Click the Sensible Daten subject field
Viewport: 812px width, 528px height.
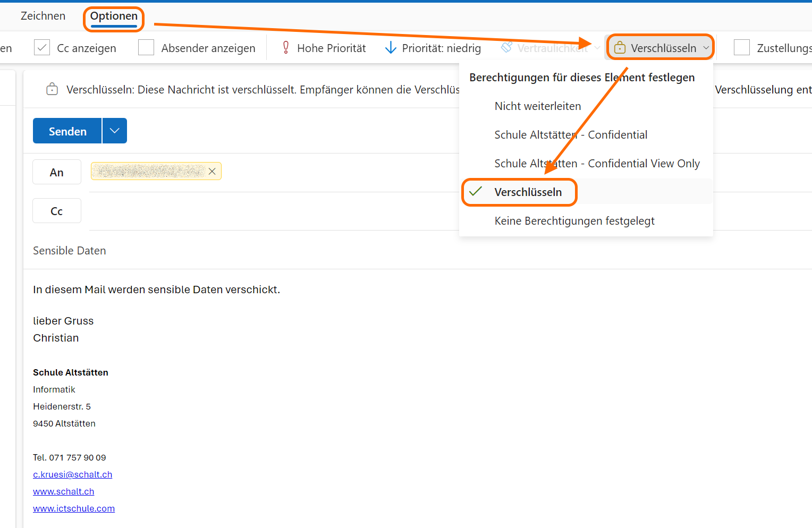pos(213,251)
